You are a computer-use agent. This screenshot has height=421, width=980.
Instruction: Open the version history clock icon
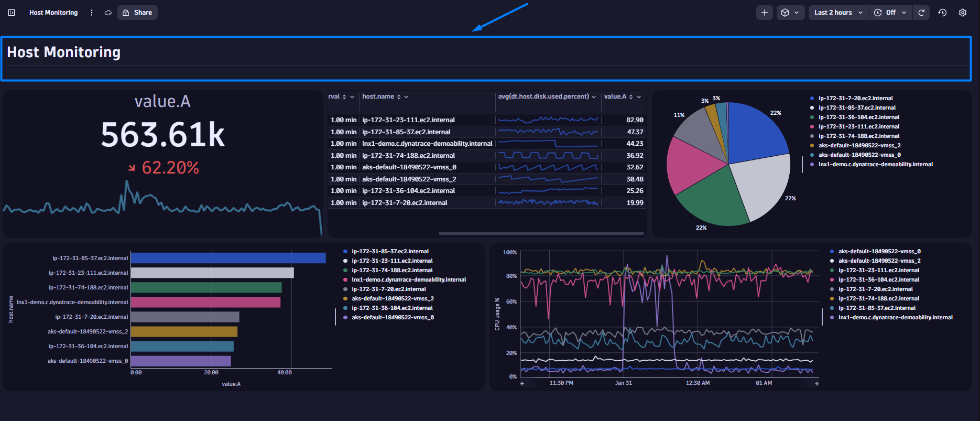pyautogui.click(x=942, y=13)
